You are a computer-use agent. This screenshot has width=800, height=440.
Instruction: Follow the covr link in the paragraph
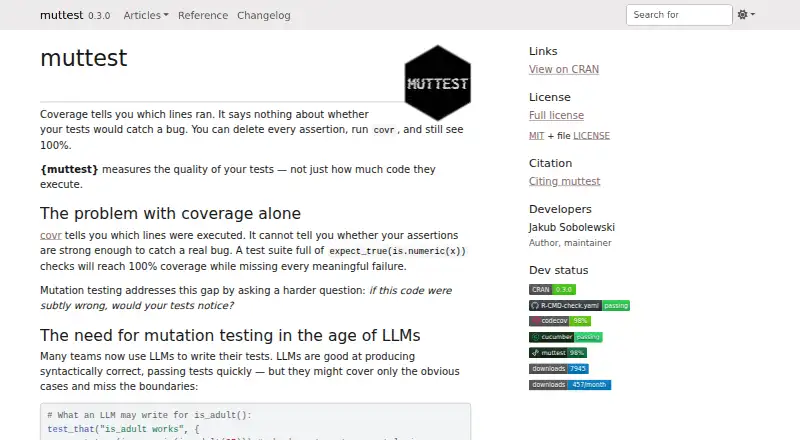pyautogui.click(x=51, y=235)
